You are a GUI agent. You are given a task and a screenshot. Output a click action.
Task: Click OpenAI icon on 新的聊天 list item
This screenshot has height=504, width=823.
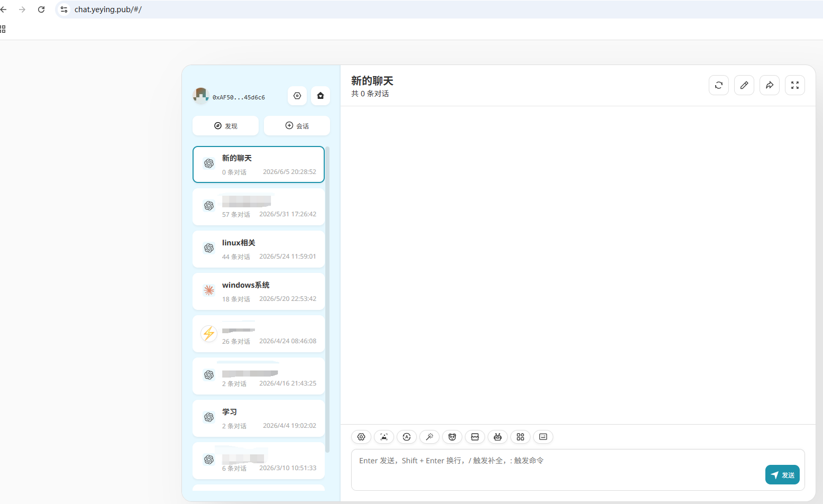209,163
